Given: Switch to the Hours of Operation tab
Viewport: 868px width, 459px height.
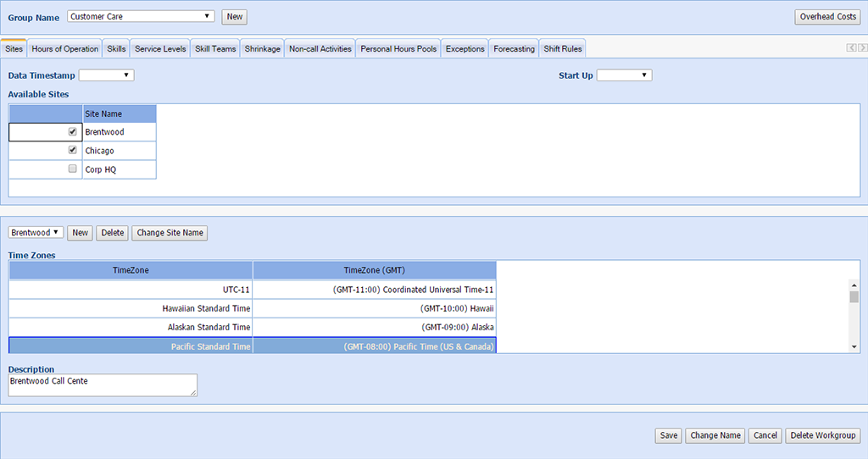Looking at the screenshot, I should (65, 49).
